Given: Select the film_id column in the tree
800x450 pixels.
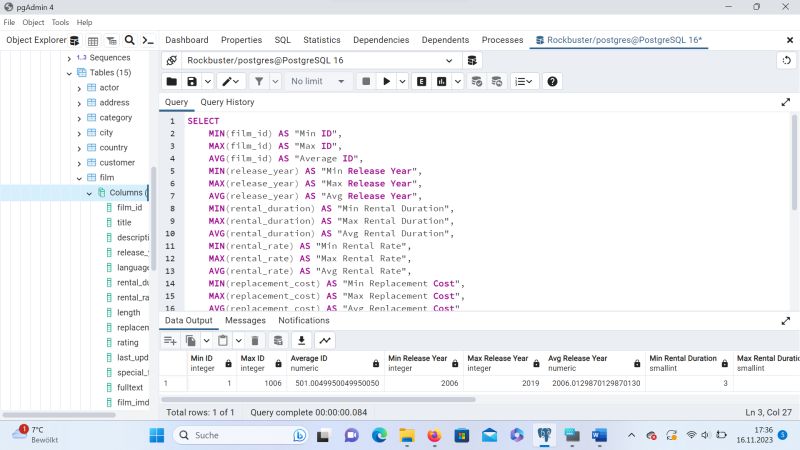Looking at the screenshot, I should [x=130, y=207].
